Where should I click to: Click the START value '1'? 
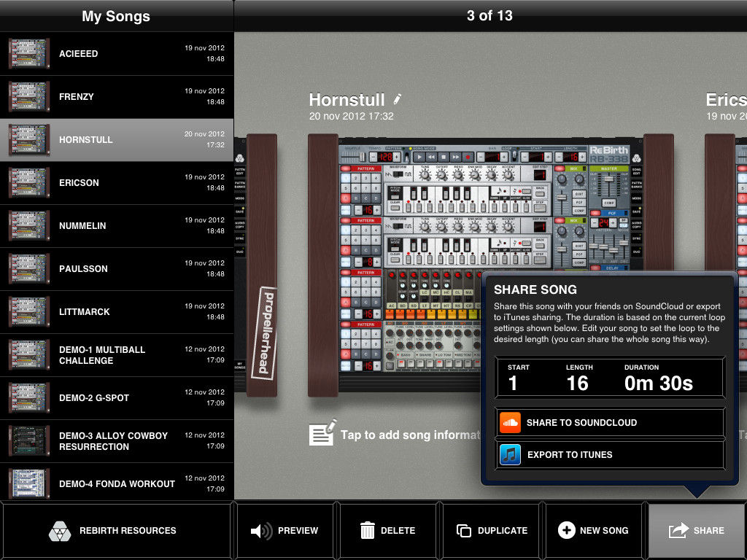coord(513,384)
